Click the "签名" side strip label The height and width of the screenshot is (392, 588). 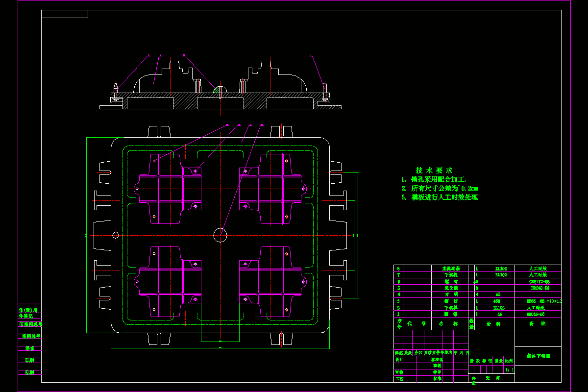pyautogui.click(x=30, y=348)
